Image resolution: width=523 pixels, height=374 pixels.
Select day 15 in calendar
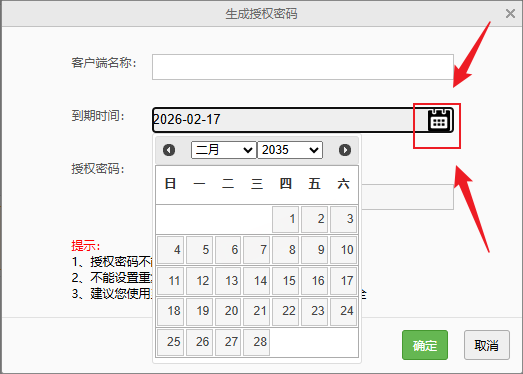pyautogui.click(x=286, y=281)
